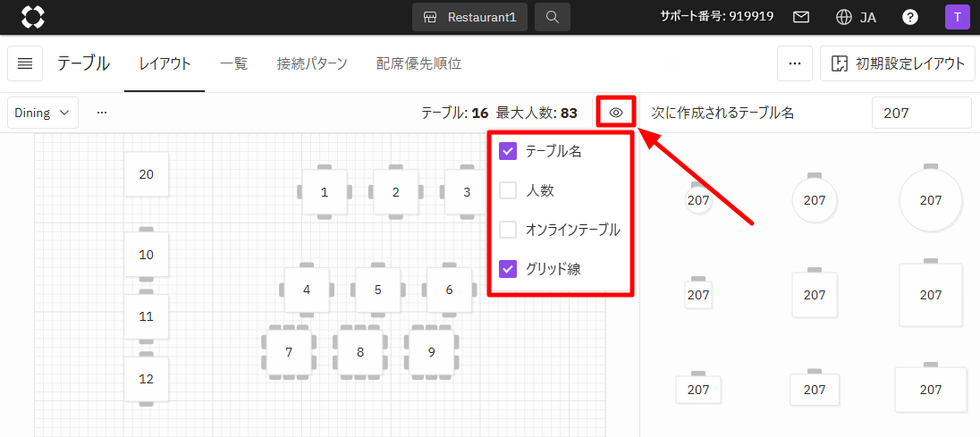Image resolution: width=980 pixels, height=437 pixels.
Task: Click the app logo icon in header
Action: tap(32, 17)
